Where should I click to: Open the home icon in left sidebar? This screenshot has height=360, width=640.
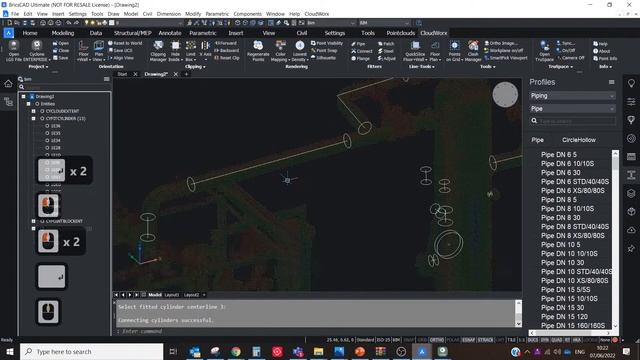[8, 84]
